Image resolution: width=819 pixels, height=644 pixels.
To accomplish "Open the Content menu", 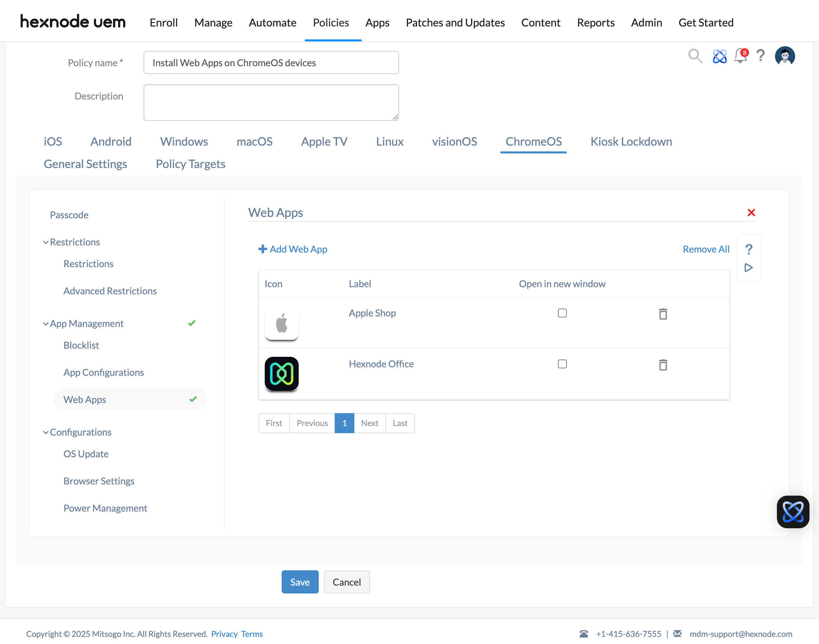I will click(x=540, y=23).
